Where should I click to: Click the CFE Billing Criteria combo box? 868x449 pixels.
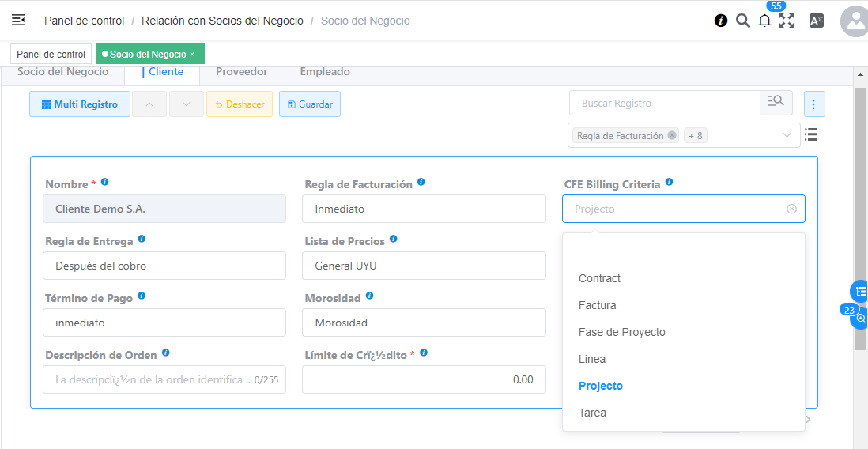[684, 209]
